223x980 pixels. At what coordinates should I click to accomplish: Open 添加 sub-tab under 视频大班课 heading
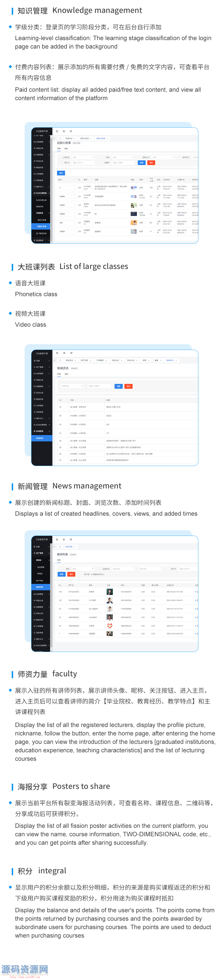(x=66, y=149)
